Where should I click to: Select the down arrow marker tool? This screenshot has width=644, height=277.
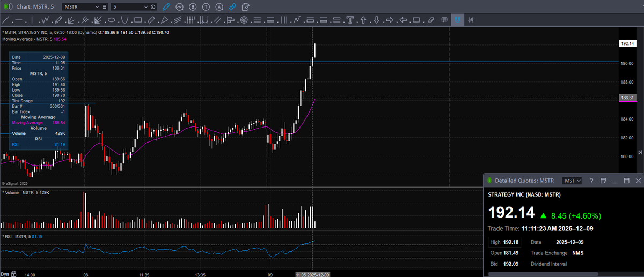[x=376, y=20]
